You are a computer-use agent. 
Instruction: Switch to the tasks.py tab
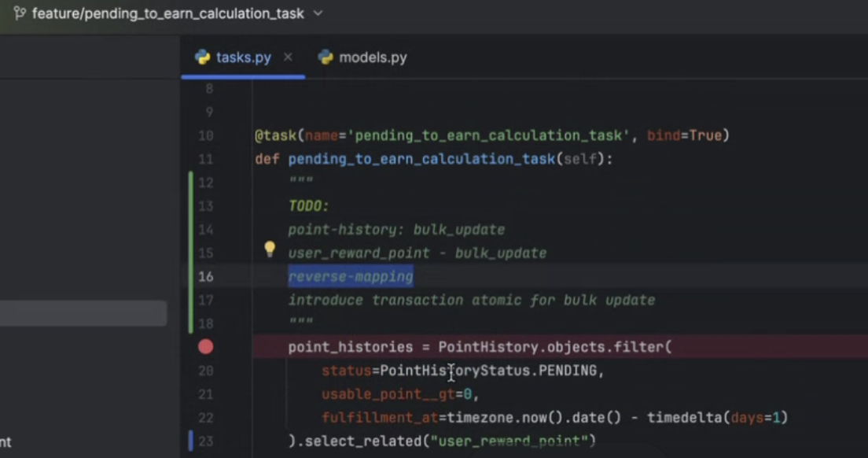(243, 57)
